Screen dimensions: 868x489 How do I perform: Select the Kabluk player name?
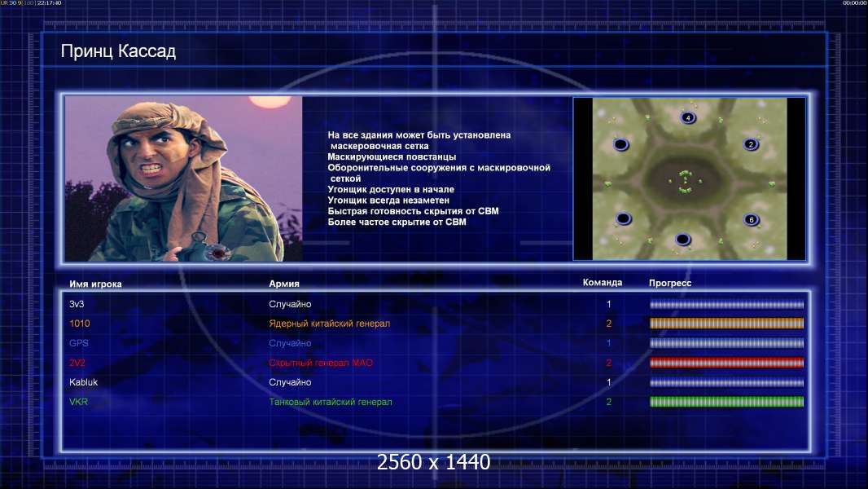tap(84, 382)
